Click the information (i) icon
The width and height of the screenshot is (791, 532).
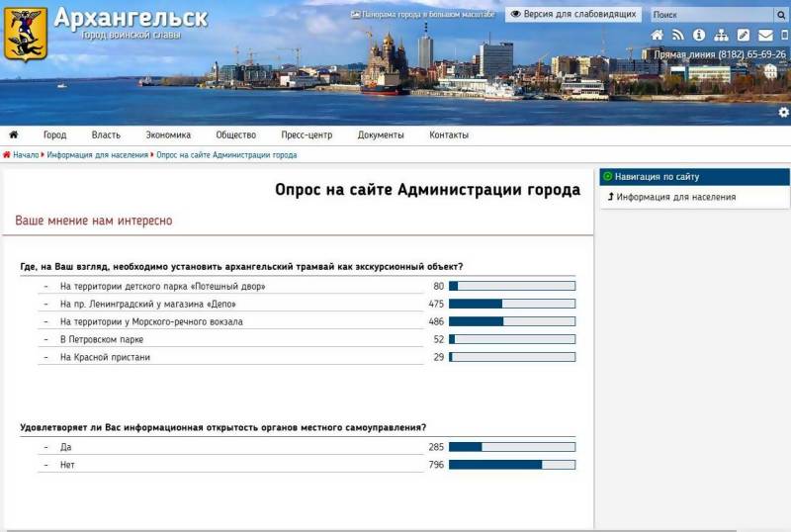pos(699,35)
